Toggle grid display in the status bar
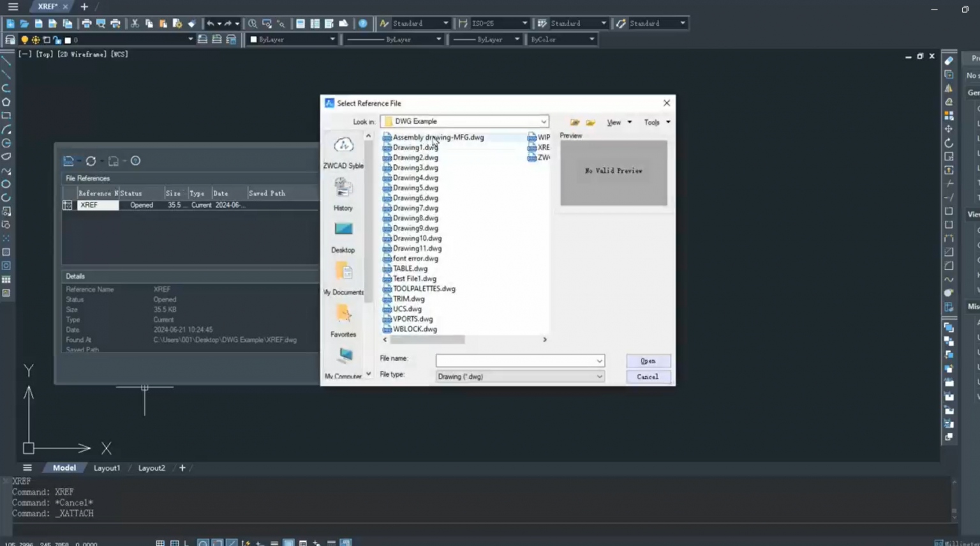 pos(160,543)
